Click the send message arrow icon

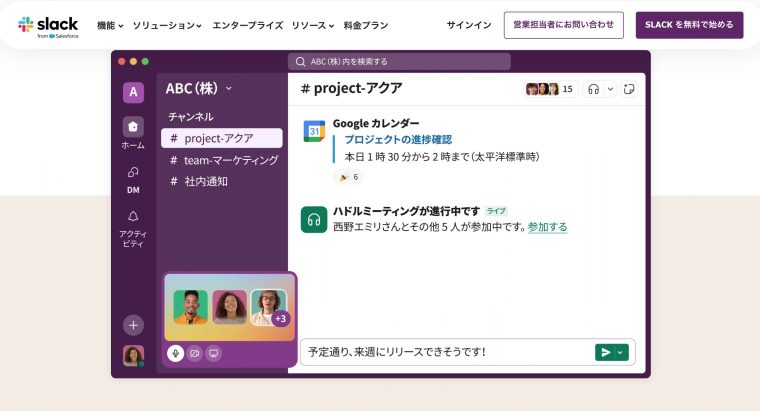[x=604, y=352]
